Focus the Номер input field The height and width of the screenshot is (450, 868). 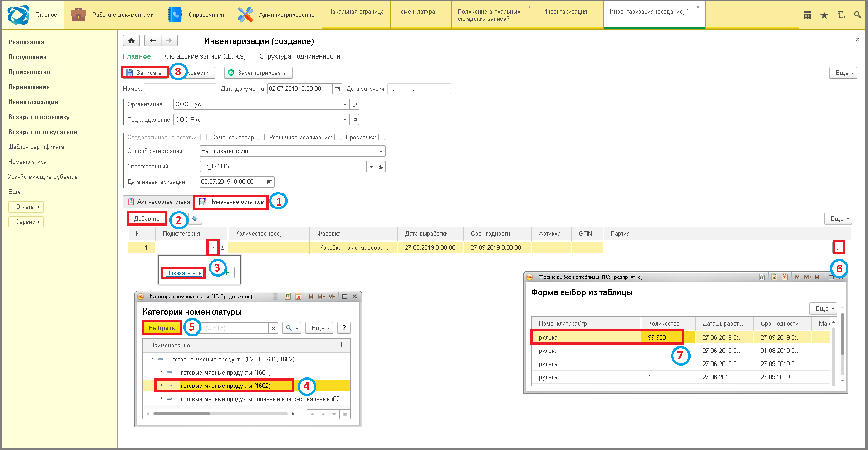(x=180, y=89)
